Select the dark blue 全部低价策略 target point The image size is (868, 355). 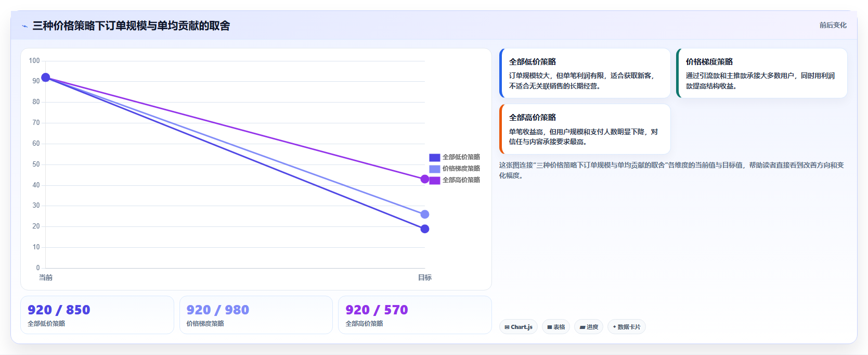tap(425, 229)
